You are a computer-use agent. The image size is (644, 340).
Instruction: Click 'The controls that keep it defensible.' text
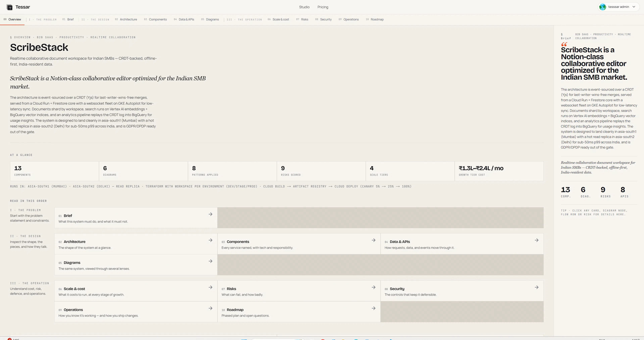(410, 295)
